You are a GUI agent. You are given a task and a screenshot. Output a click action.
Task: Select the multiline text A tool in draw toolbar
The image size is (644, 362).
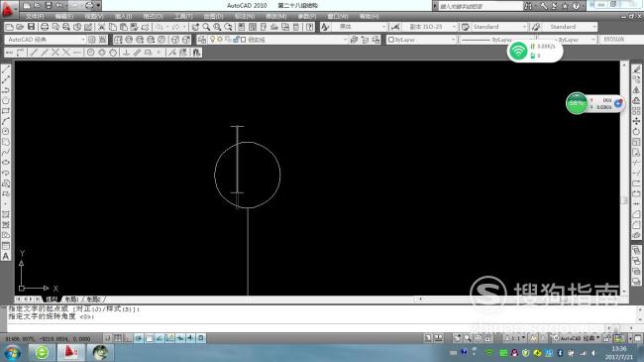click(x=6, y=256)
